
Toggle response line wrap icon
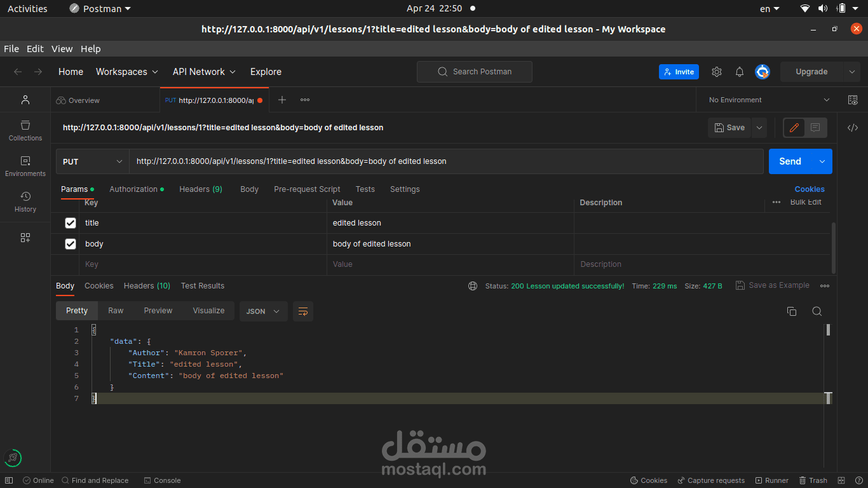(303, 311)
